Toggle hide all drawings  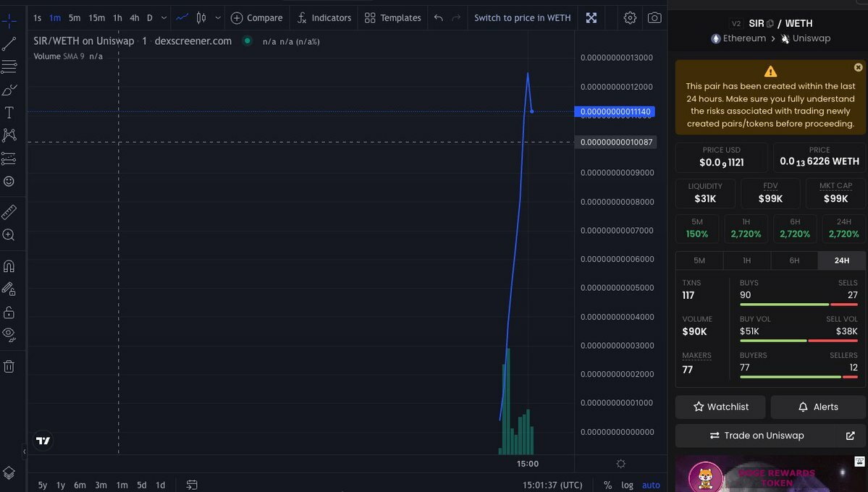[9, 334]
